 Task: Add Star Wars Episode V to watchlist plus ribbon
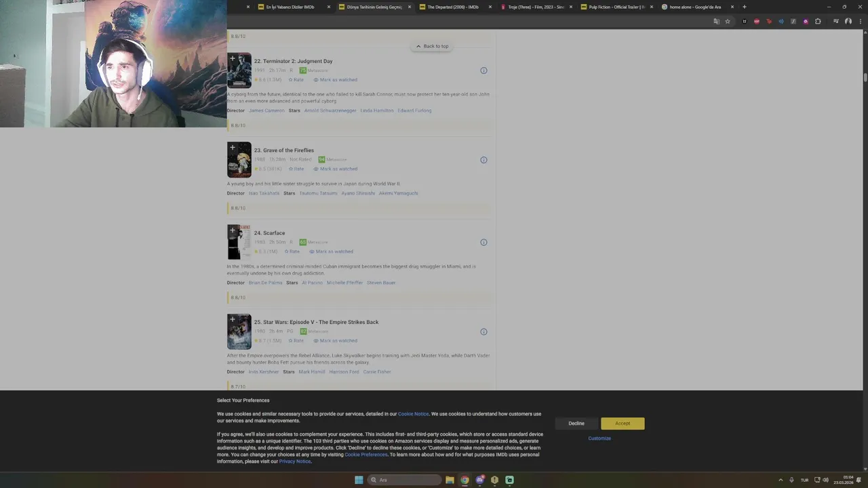(232, 319)
